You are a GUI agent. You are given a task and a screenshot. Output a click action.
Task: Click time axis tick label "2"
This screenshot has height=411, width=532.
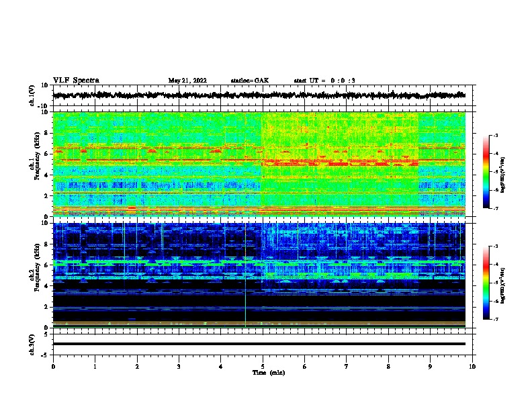(x=137, y=367)
